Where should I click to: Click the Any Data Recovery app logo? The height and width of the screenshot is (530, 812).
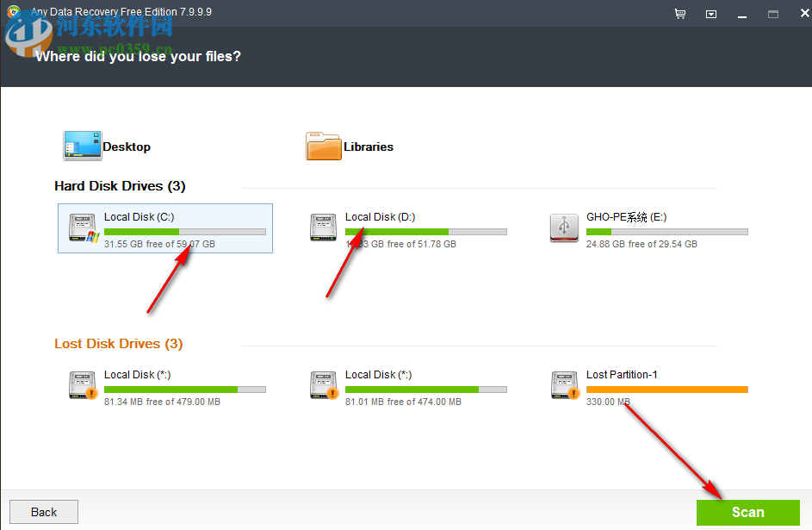pyautogui.click(x=14, y=11)
